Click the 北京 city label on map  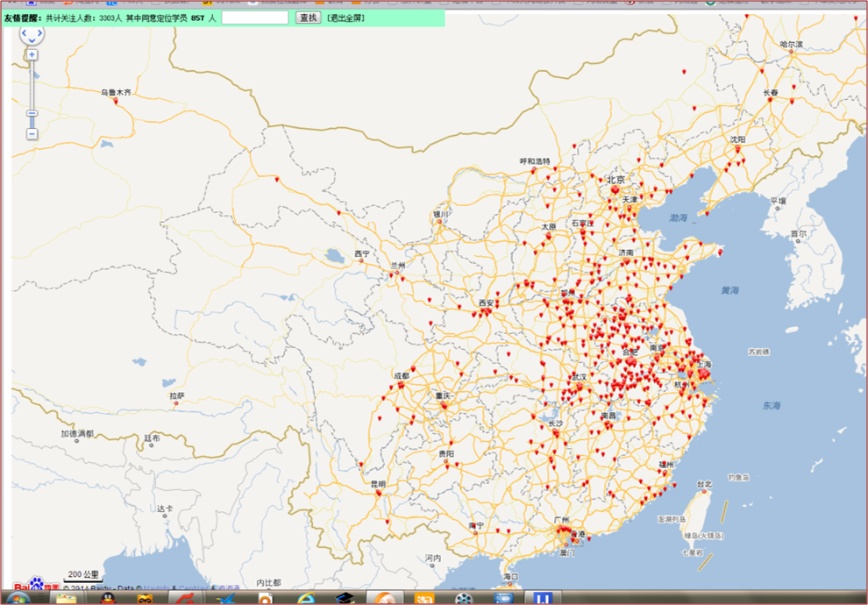pyautogui.click(x=615, y=179)
